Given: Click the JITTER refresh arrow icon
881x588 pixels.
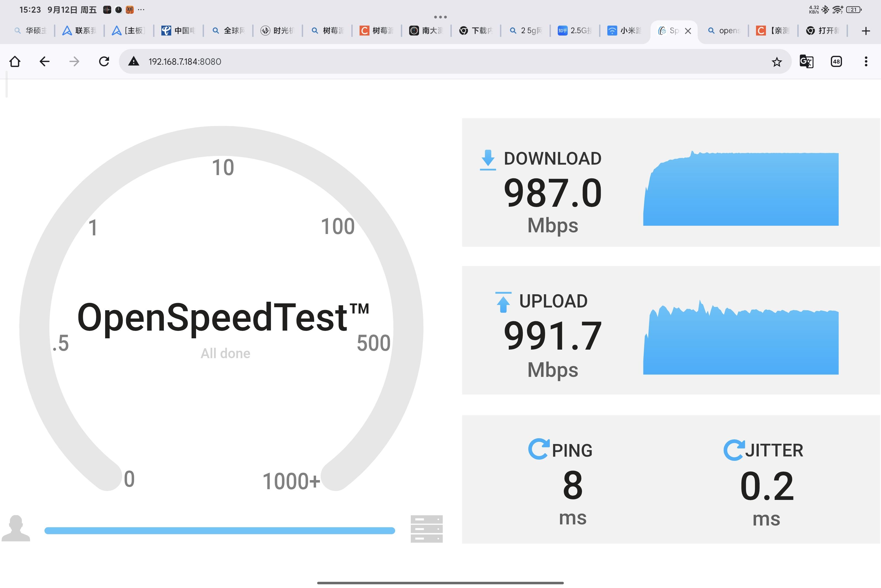Looking at the screenshot, I should coord(734,450).
